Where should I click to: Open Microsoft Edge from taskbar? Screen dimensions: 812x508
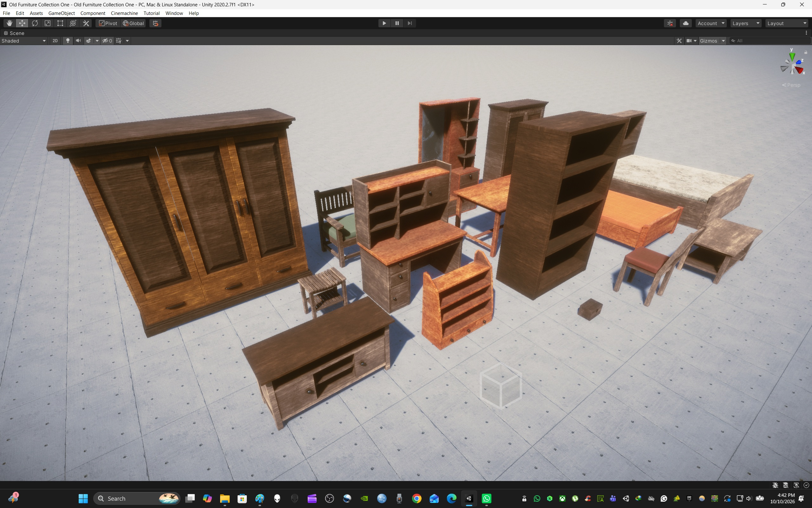[452, 498]
